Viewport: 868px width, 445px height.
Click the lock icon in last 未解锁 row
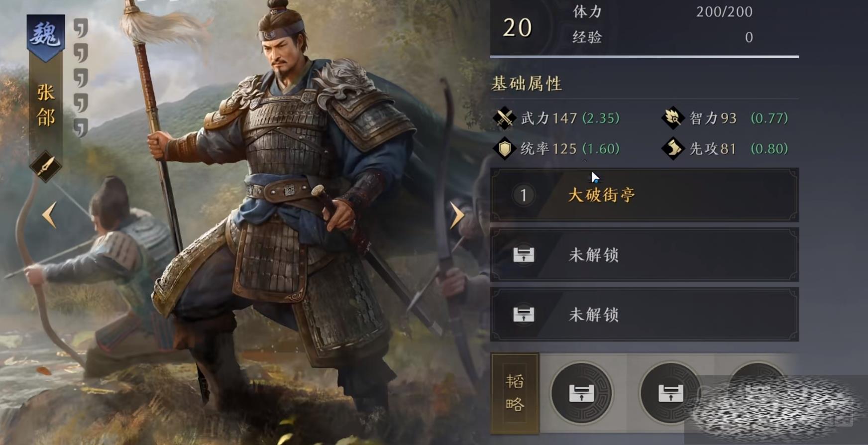tap(524, 315)
